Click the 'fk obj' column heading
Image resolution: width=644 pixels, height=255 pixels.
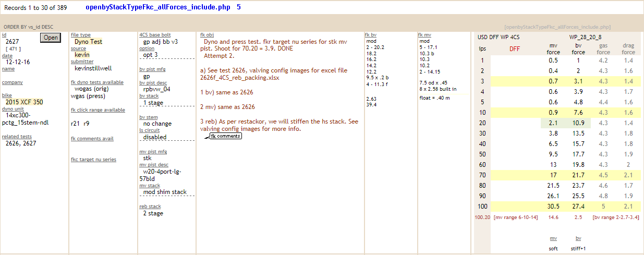click(206, 35)
